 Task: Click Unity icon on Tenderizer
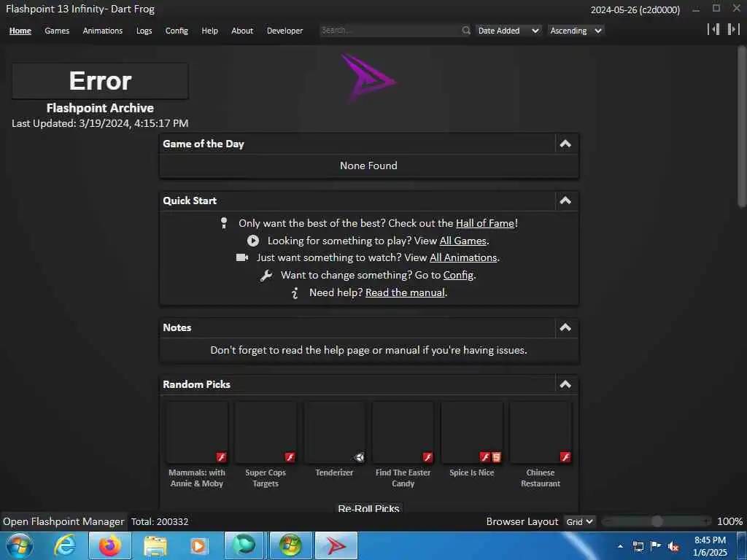359,458
